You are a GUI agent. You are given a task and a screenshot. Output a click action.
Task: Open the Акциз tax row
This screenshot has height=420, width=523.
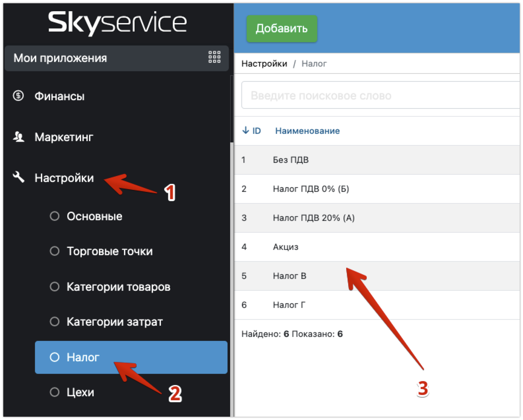point(286,247)
